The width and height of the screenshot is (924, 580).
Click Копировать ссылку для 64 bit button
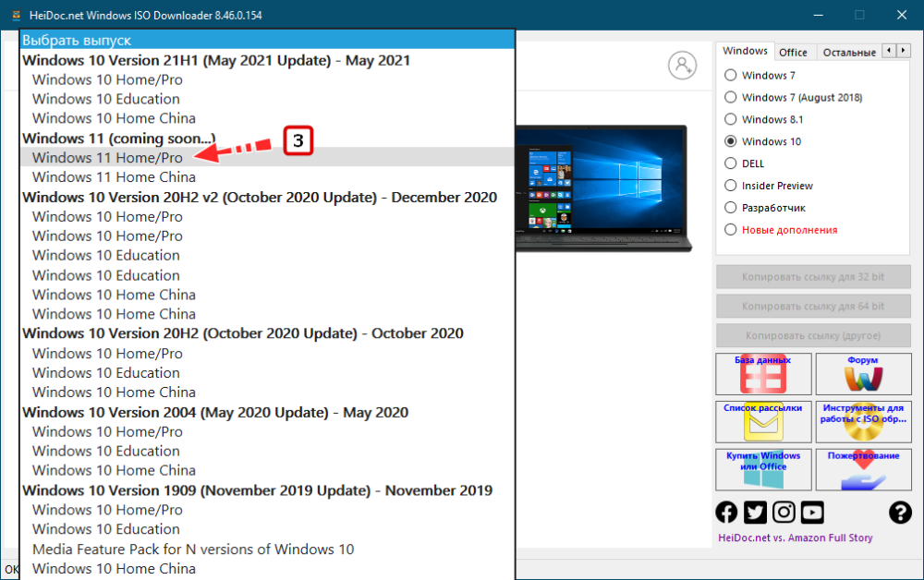pos(813,307)
